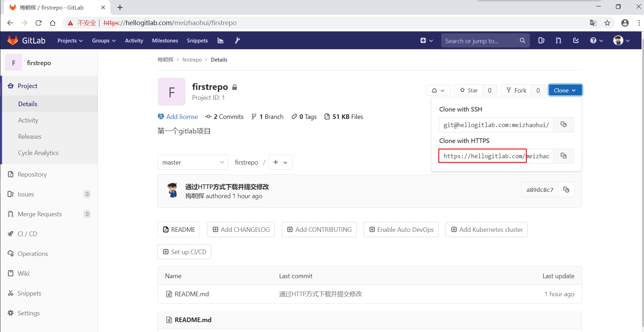Star the firstrepo project
Viewport: 644px width, 332px height.
469,90
